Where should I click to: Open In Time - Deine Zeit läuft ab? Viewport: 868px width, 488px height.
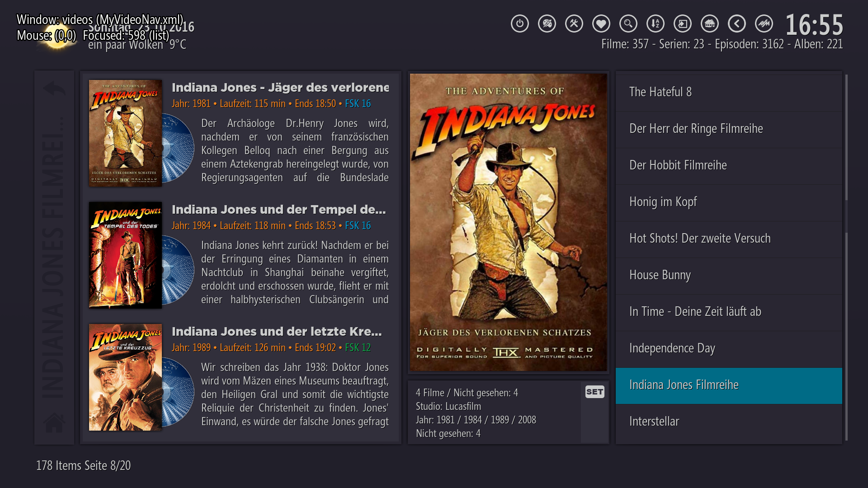pyautogui.click(x=729, y=312)
